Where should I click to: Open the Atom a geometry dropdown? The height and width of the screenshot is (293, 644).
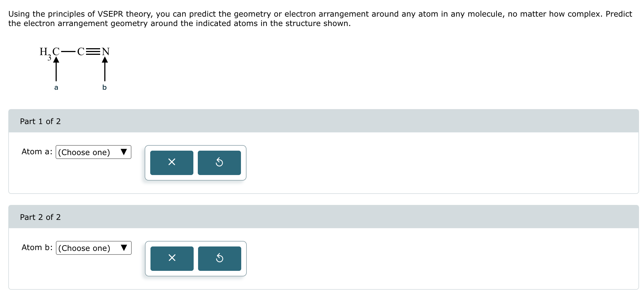click(93, 152)
